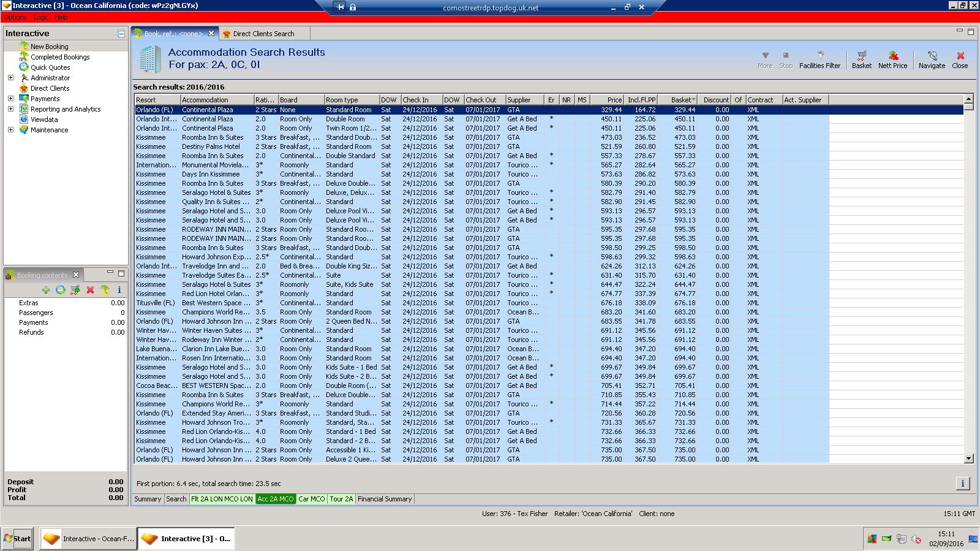Close the Book. ref. <none> tab
980x551 pixels.
pyautogui.click(x=211, y=33)
